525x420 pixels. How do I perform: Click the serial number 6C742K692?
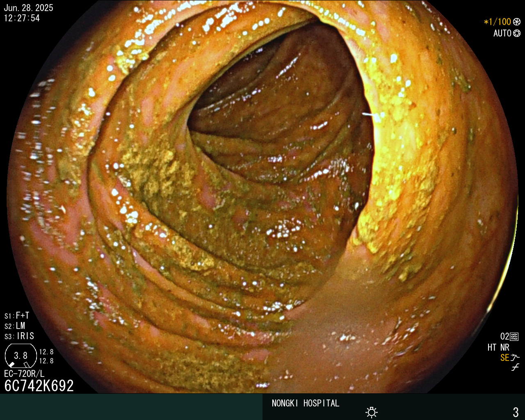pyautogui.click(x=39, y=386)
